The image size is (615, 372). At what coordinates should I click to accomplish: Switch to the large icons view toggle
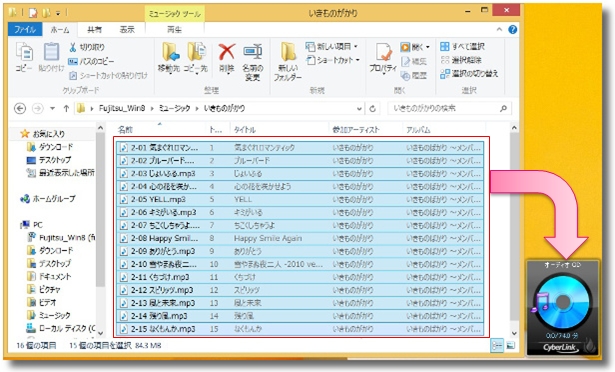click(510, 345)
